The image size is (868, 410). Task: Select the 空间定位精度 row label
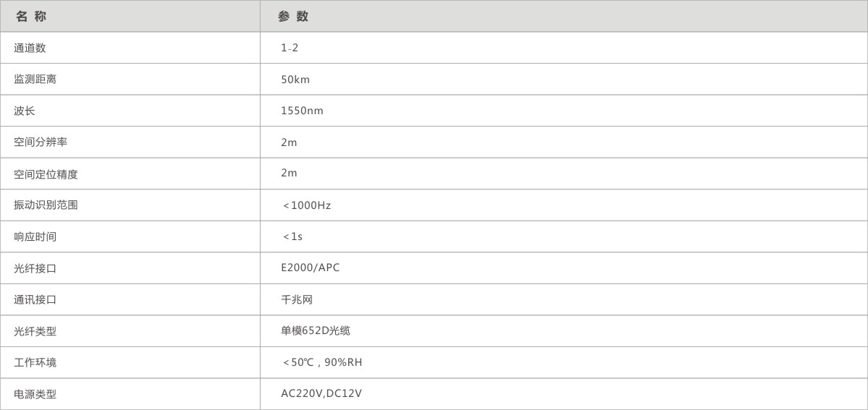[46, 174]
